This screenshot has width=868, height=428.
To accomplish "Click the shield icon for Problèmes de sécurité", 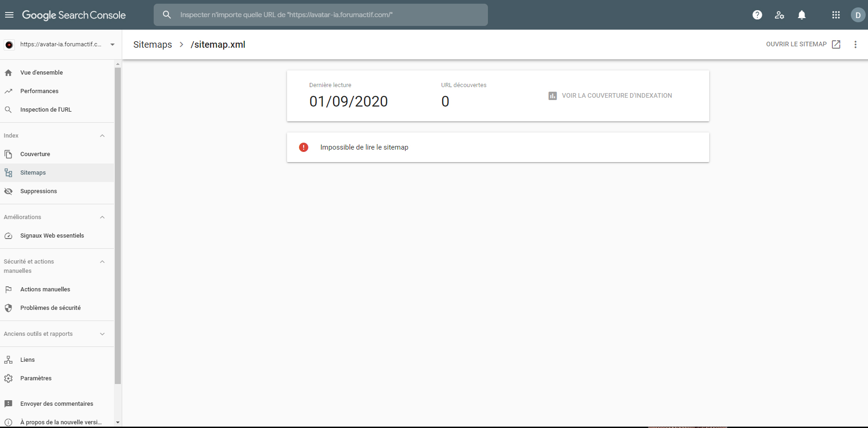I will click(x=8, y=308).
